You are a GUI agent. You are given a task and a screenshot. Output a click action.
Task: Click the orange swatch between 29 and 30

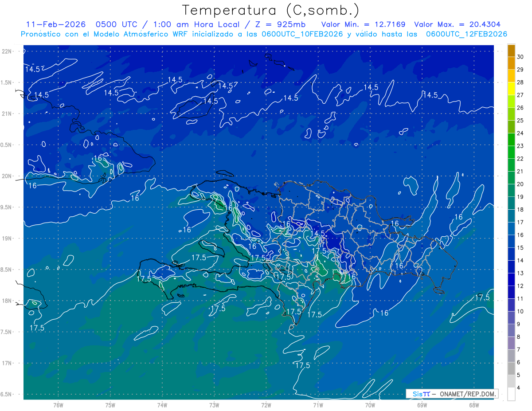pyautogui.click(x=511, y=64)
